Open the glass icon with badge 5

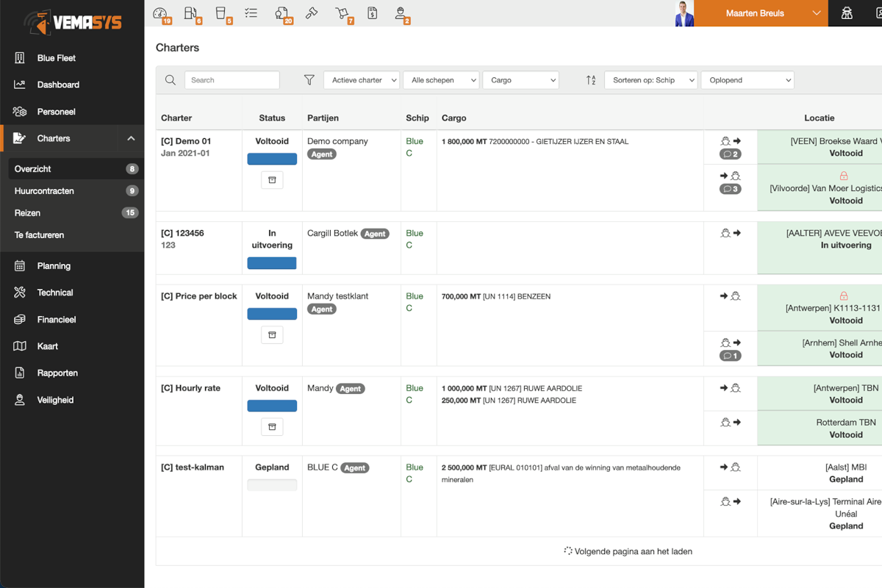click(222, 13)
